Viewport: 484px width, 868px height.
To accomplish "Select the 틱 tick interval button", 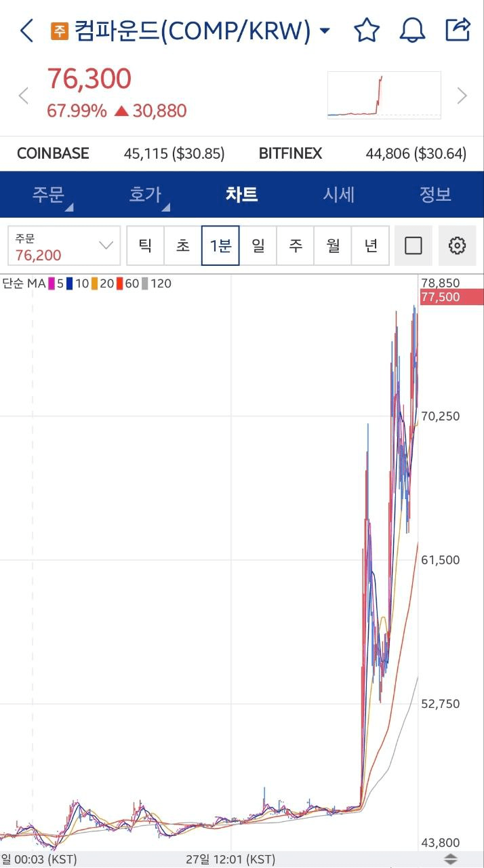I will click(145, 245).
